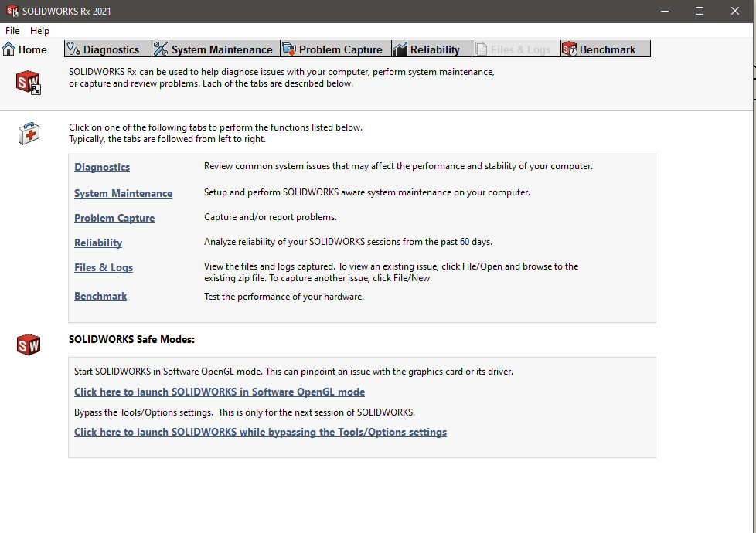Click the stopwatch icon on the Benchmark tab
The image size is (756, 533).
coord(570,49)
